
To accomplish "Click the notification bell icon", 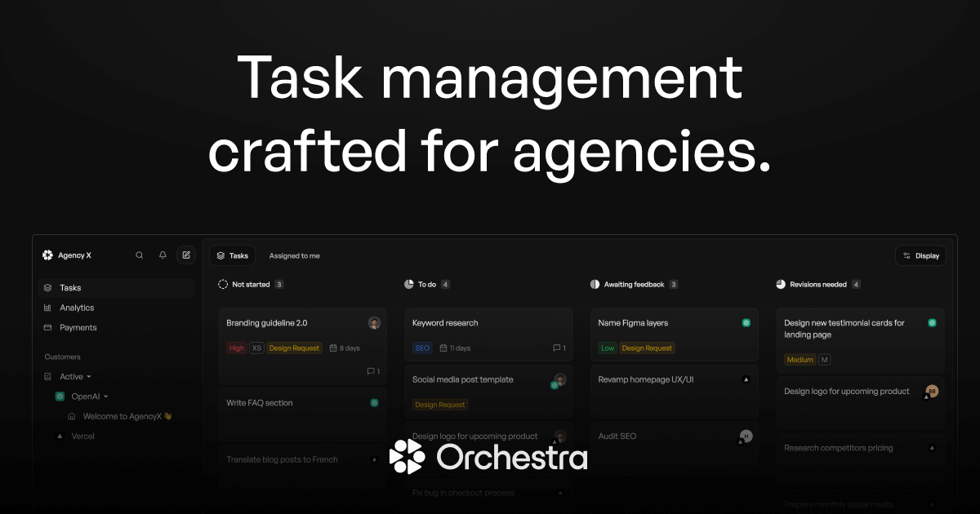I will tap(162, 255).
